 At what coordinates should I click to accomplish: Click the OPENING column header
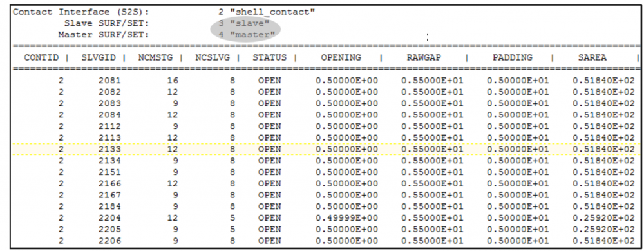point(341,57)
